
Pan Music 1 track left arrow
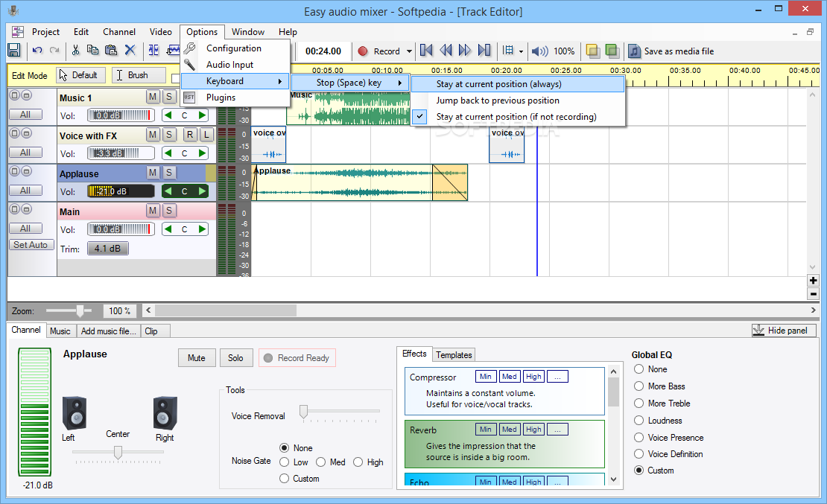coord(168,115)
